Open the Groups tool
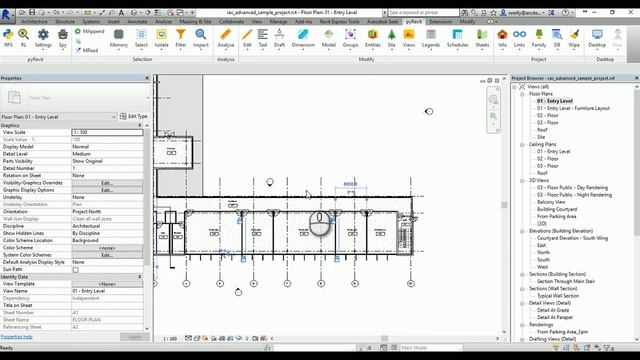The width and height of the screenshot is (640, 360). click(350, 38)
